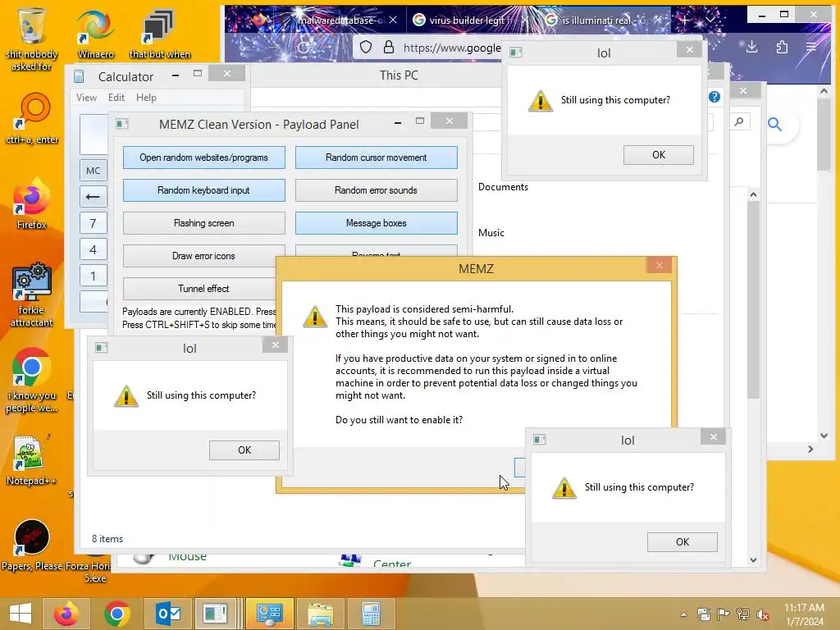Click the Calculator MC memory button
This screenshot has height=630, width=840.
[94, 171]
